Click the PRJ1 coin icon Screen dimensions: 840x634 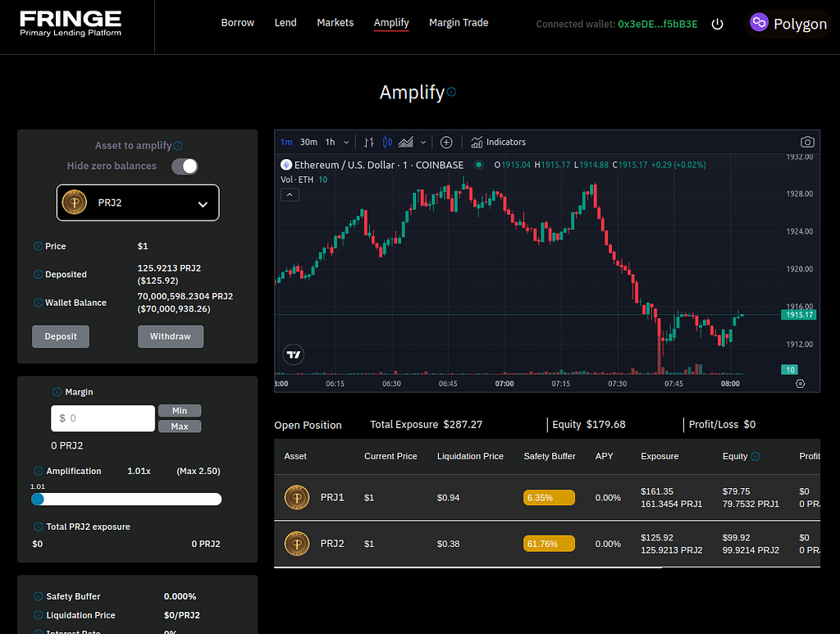click(297, 498)
